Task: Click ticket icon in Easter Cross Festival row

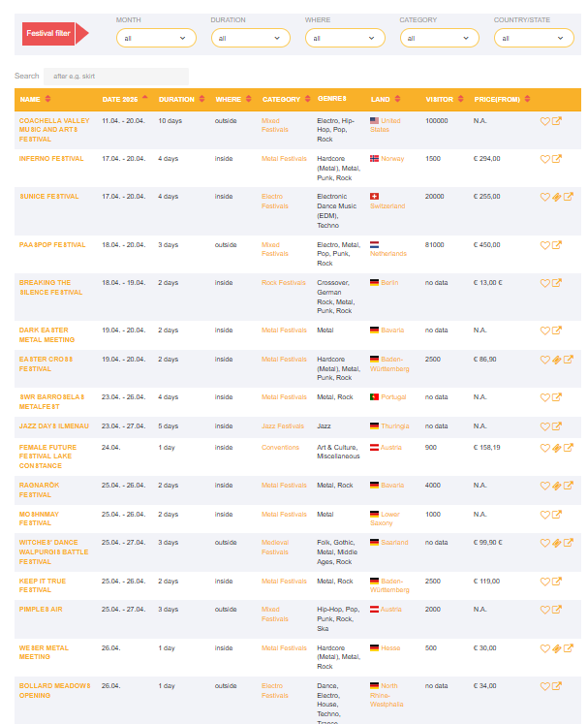Action: (557, 360)
